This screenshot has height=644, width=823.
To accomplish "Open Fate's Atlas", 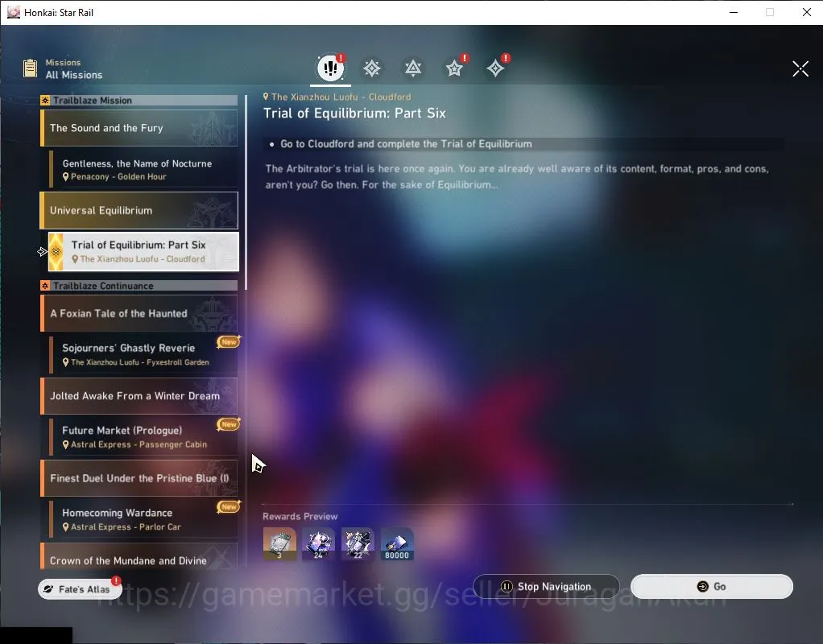I will click(x=80, y=589).
